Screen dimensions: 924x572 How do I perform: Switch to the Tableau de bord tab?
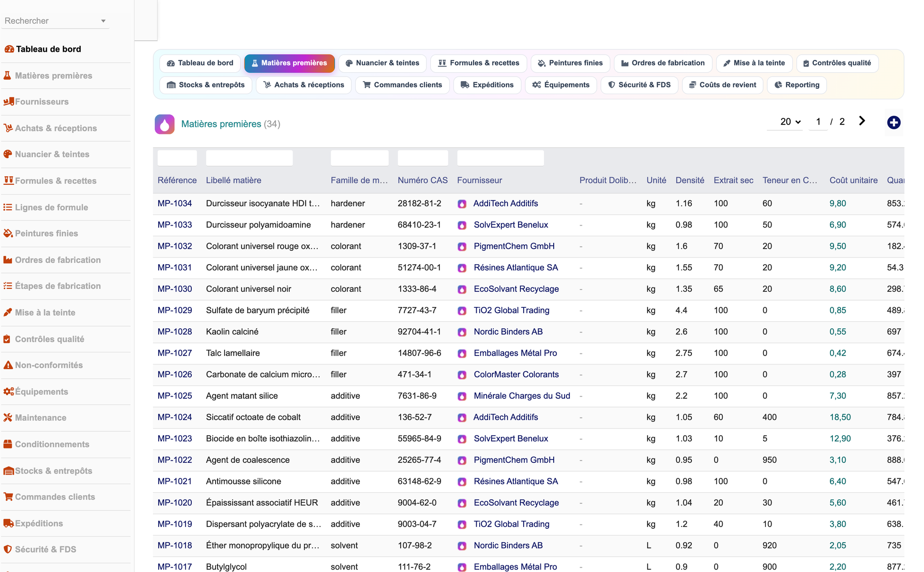tap(200, 63)
